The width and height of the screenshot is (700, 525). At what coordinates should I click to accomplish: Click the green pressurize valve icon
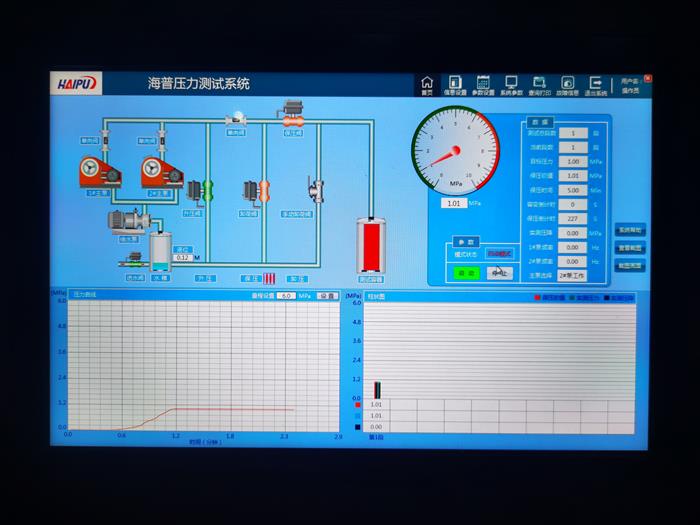(x=208, y=189)
